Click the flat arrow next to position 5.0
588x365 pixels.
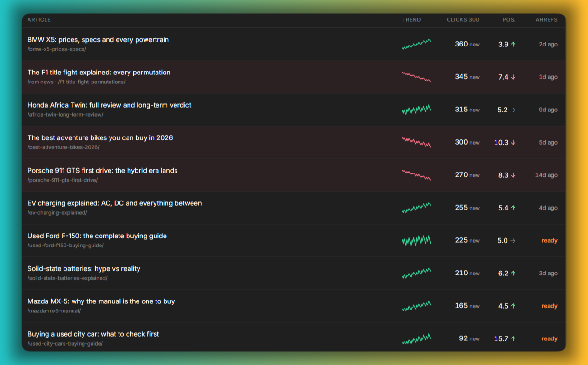pos(513,240)
